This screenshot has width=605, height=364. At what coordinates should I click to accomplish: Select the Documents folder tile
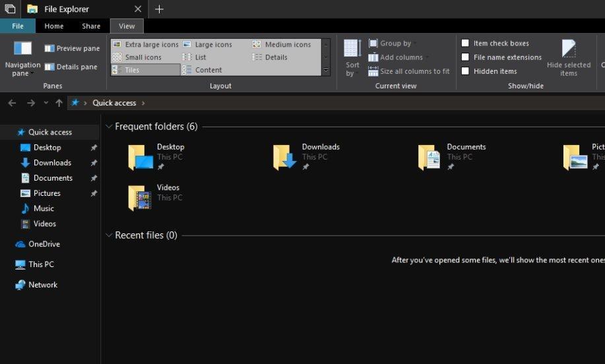pos(452,157)
